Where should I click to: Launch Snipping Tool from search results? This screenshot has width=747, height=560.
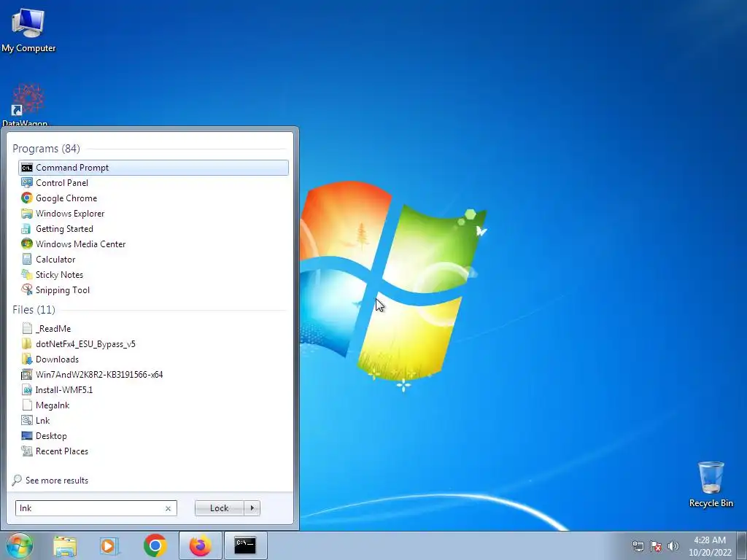[153, 290]
